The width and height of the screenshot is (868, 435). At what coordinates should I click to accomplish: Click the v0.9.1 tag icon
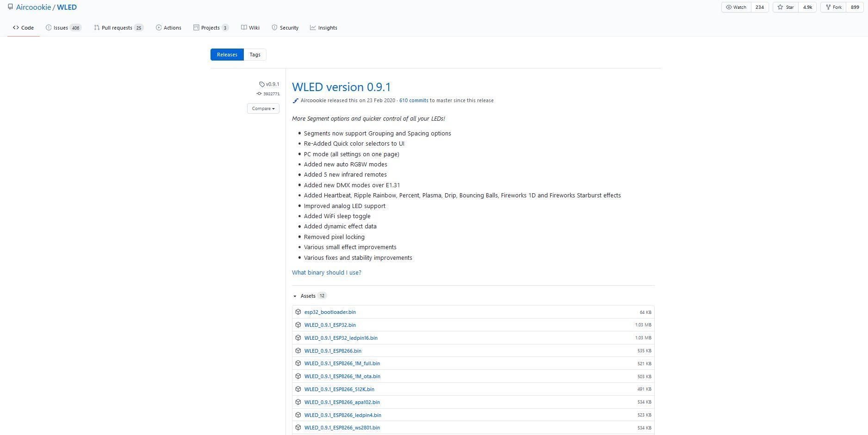click(x=262, y=84)
